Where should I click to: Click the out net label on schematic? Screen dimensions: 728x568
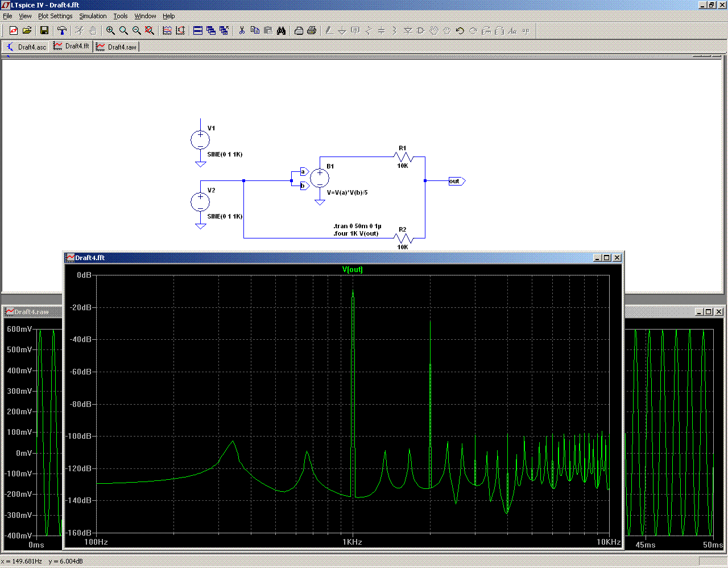457,181
